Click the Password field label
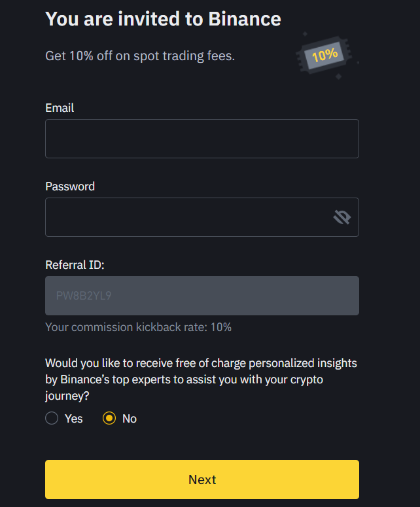420x507 pixels. [x=70, y=186]
